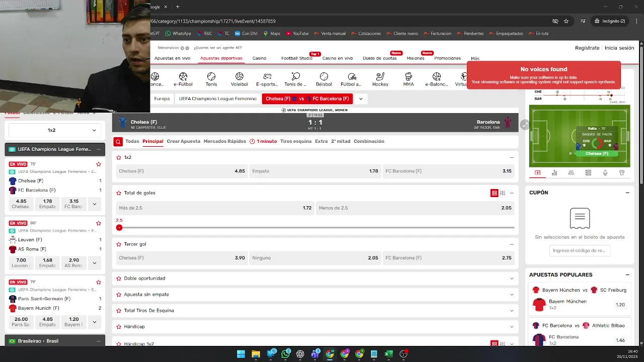Open Excel from the Windows taskbar
Viewport: 644px width, 362px height.
click(388, 354)
